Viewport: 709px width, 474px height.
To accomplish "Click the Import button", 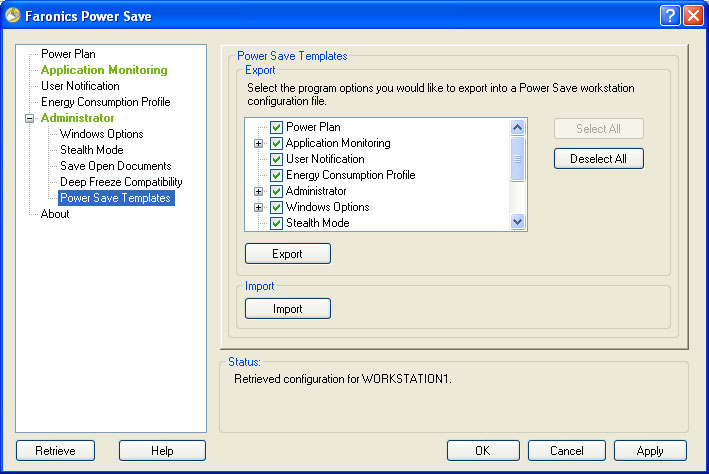I will 287,309.
